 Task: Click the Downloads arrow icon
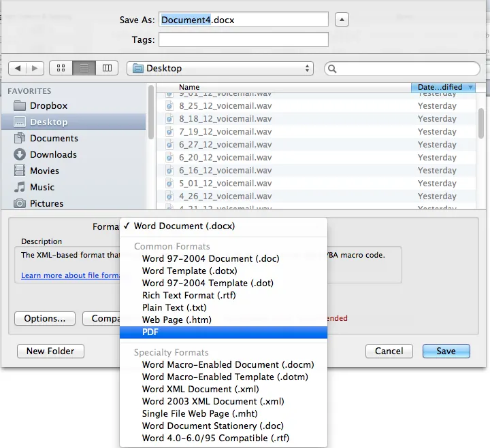click(19, 154)
